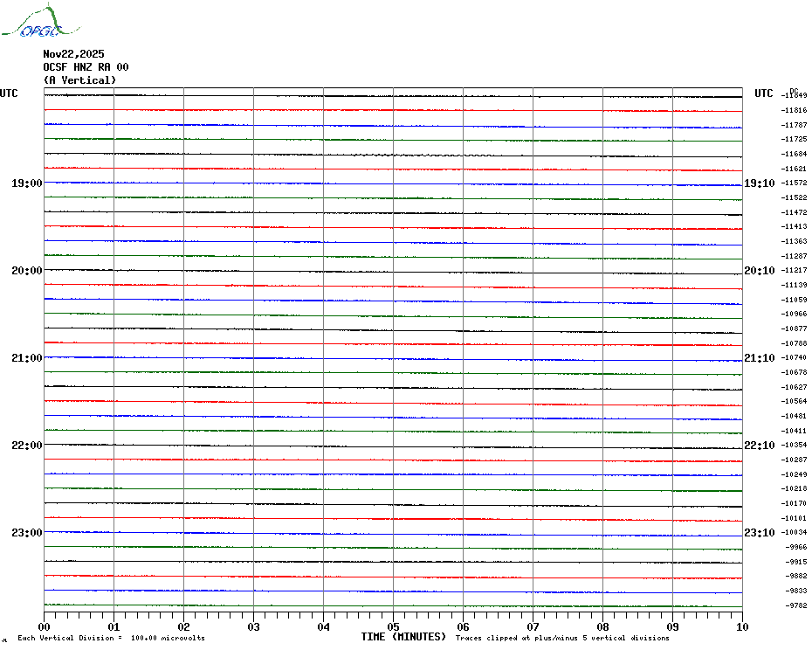Click the UTC label at top right
Screen dimensions: 812x650
pos(764,93)
